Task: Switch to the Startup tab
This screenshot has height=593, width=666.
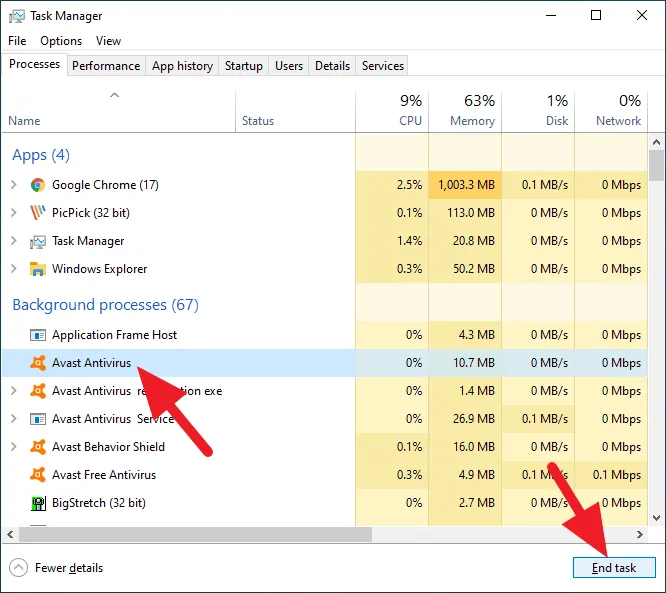Action: click(x=244, y=66)
